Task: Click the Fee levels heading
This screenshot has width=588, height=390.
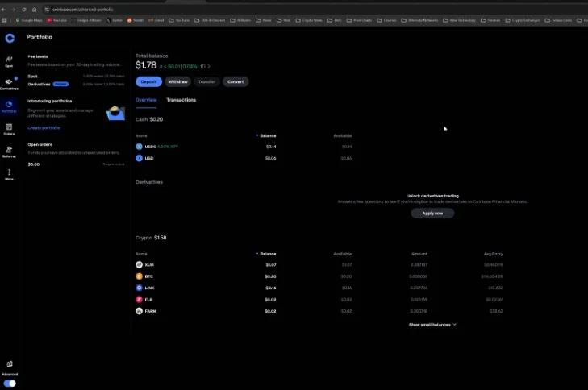Action: (38, 56)
